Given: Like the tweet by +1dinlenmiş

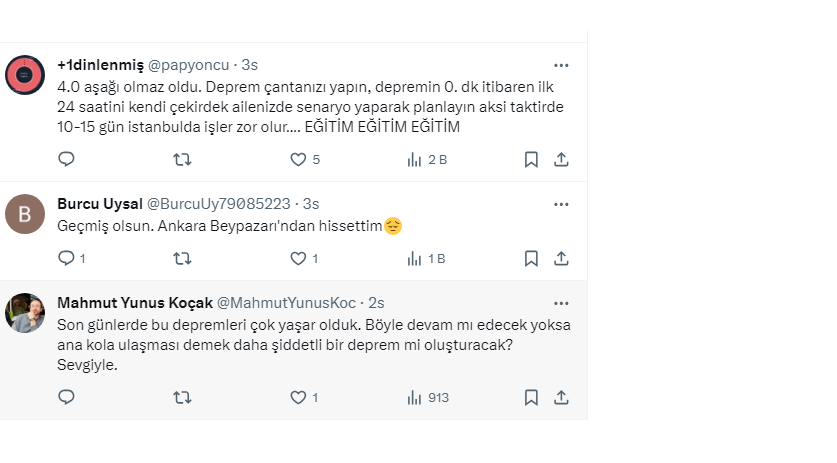Looking at the screenshot, I should pos(297,159).
